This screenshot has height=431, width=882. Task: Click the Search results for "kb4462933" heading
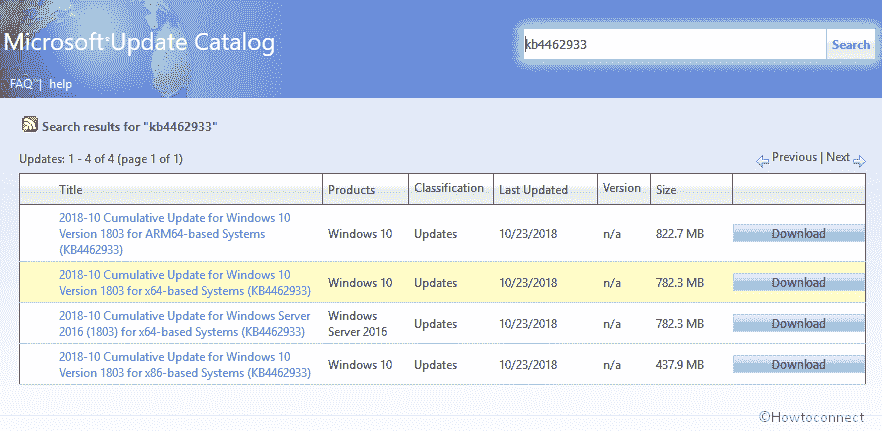point(129,126)
